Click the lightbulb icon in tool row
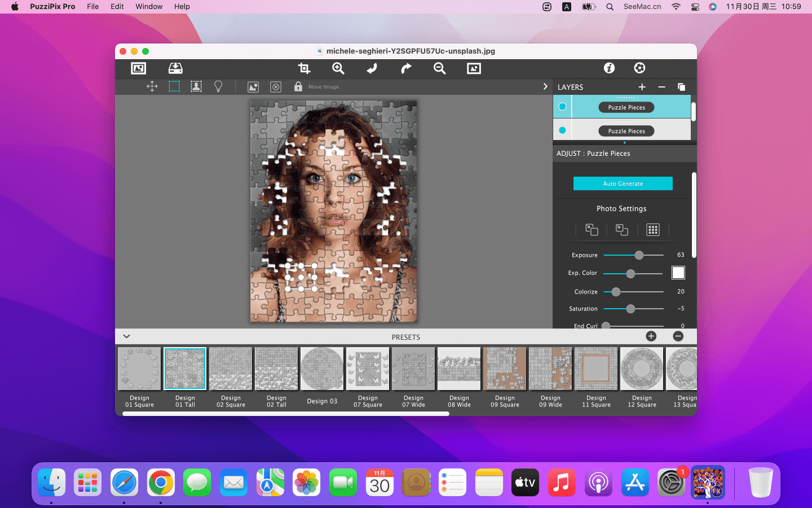 tap(218, 86)
